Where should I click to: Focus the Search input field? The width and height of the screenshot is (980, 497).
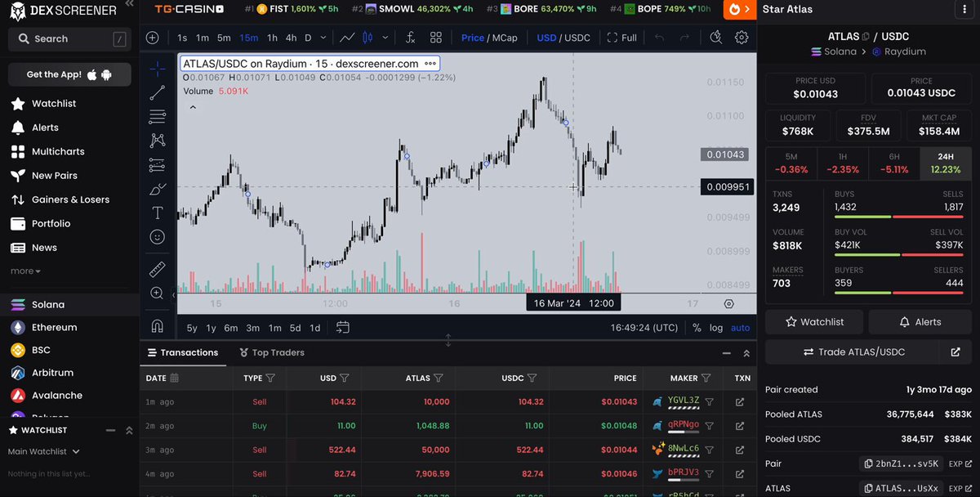point(69,38)
